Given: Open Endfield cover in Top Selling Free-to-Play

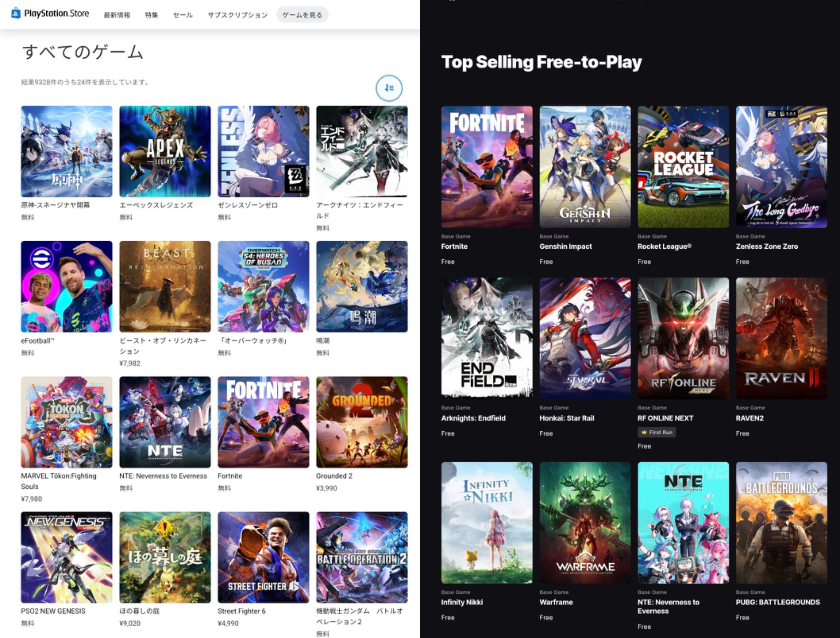Looking at the screenshot, I should pos(487,338).
